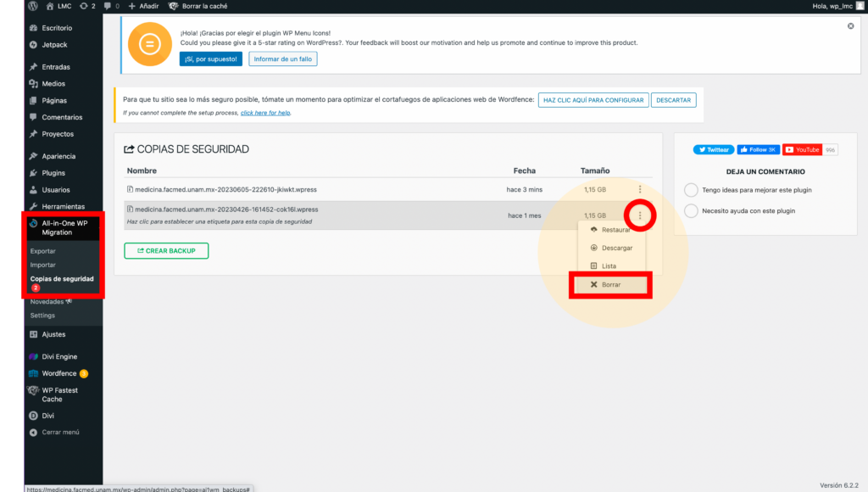
Task: Select Tengo ideas para mejorar este plugin
Action: click(x=692, y=190)
